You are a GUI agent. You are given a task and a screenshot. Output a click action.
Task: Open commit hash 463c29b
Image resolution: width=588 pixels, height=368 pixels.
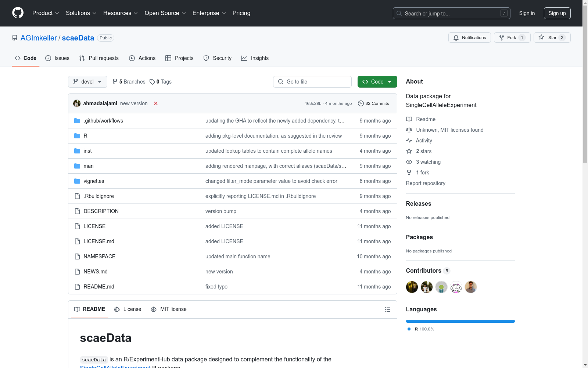pyautogui.click(x=313, y=103)
